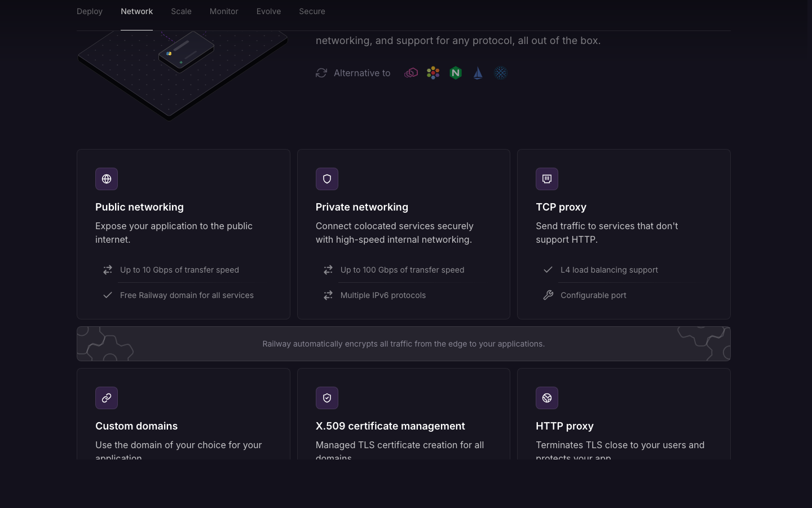Open the Secure tab
The height and width of the screenshot is (508, 812).
(312, 11)
